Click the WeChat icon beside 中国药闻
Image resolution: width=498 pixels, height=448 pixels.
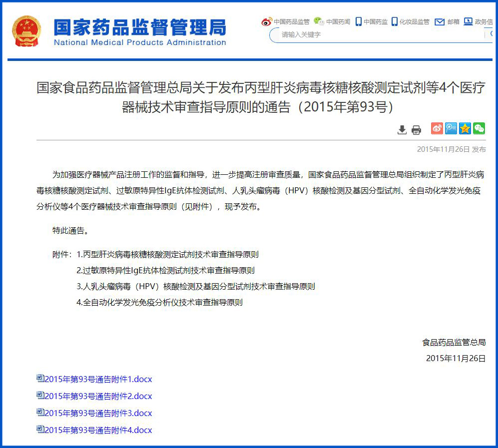(319, 21)
